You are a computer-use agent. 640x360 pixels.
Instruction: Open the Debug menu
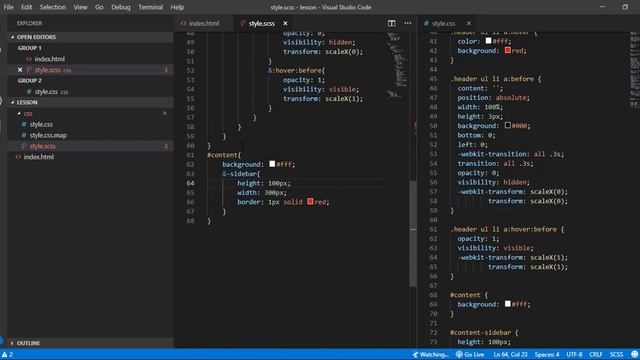(121, 7)
